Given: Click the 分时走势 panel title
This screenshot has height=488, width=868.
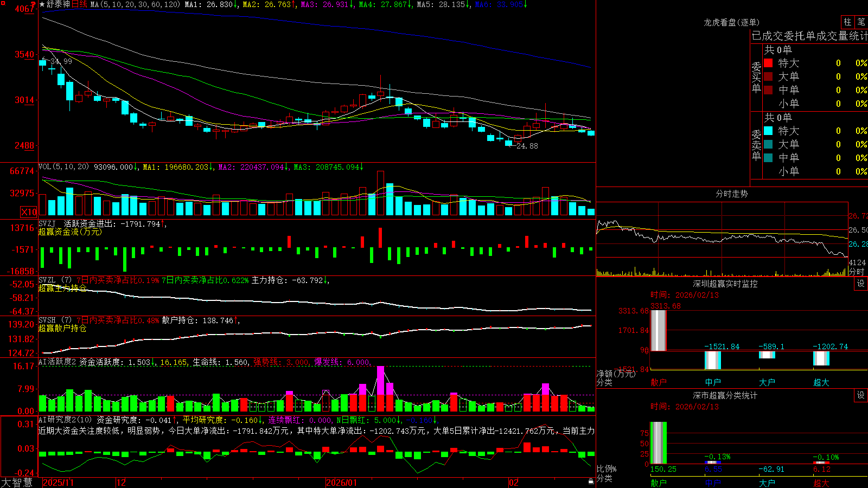Looking at the screenshot, I should (x=731, y=194).
